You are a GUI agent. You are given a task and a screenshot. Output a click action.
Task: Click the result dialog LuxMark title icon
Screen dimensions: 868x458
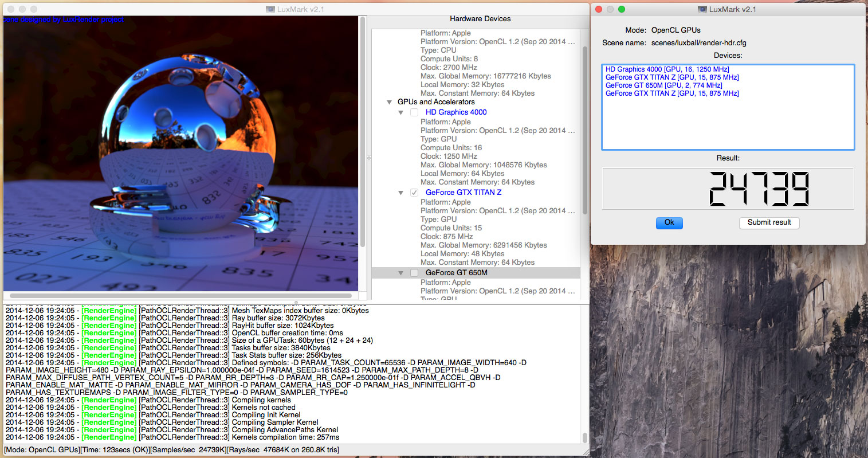[702, 10]
